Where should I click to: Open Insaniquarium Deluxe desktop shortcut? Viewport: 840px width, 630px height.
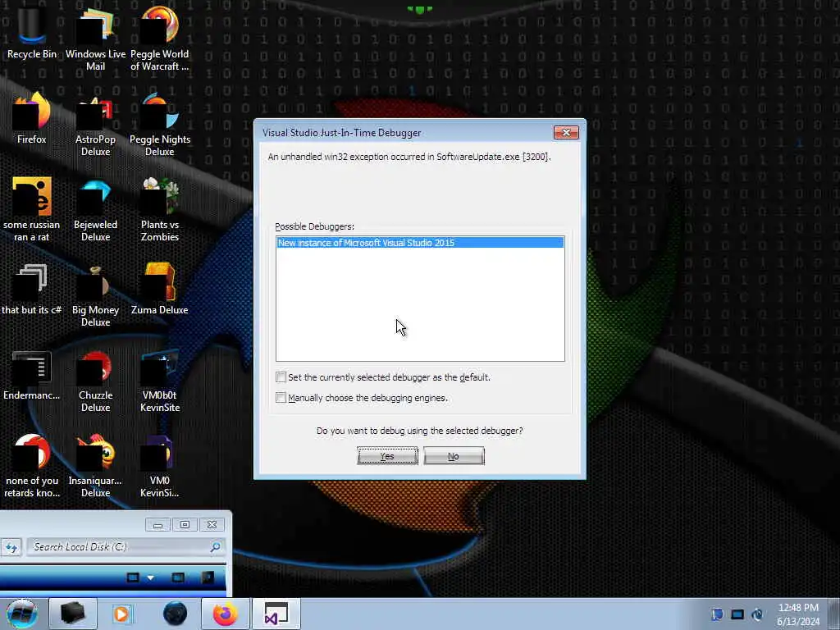tap(95, 465)
